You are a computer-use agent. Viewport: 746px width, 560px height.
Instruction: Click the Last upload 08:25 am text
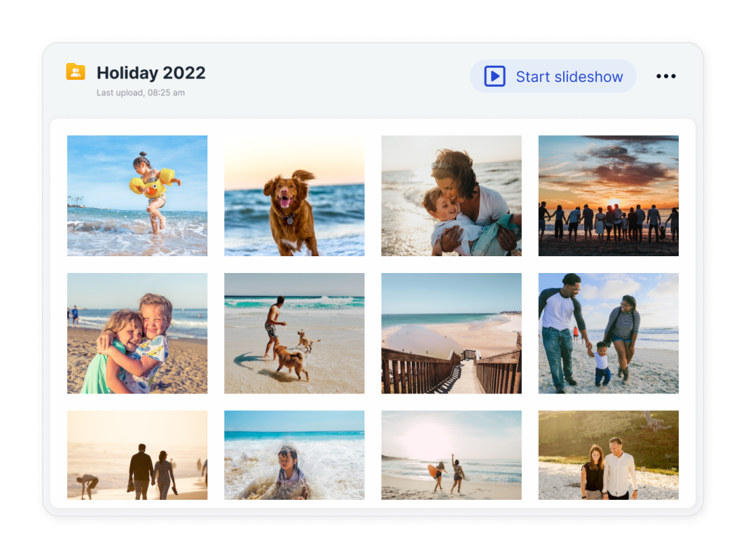click(141, 92)
